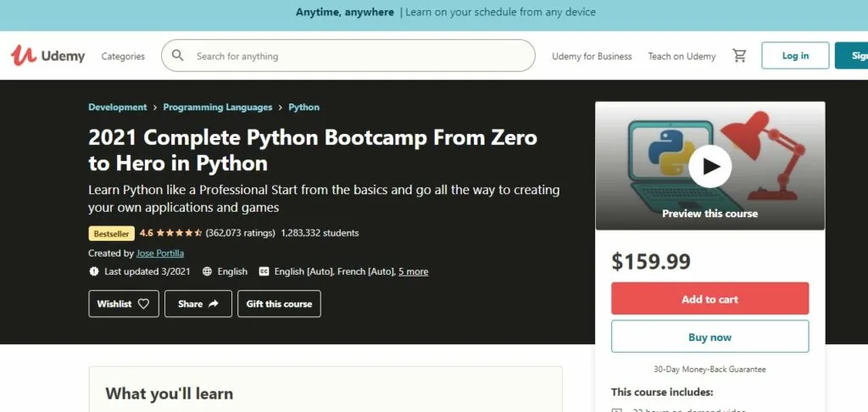Click in the Search for anything field

pyautogui.click(x=348, y=55)
